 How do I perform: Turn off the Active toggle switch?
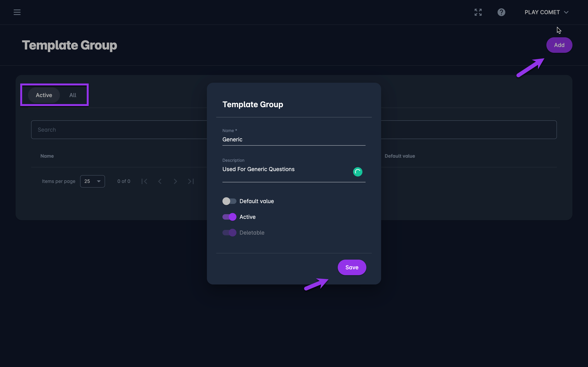coord(229,217)
